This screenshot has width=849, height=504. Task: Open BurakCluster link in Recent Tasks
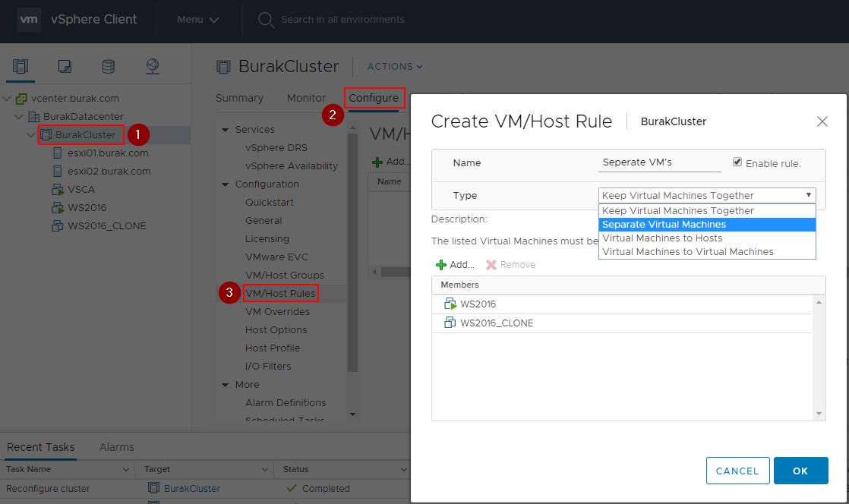point(191,488)
